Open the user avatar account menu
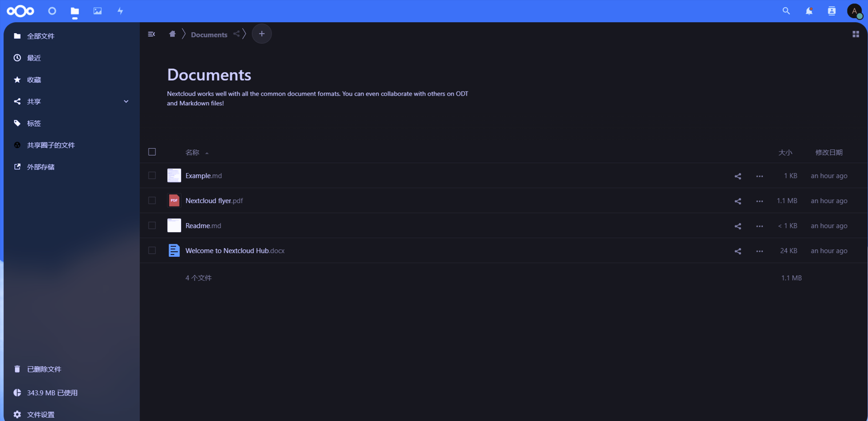 [x=854, y=11]
